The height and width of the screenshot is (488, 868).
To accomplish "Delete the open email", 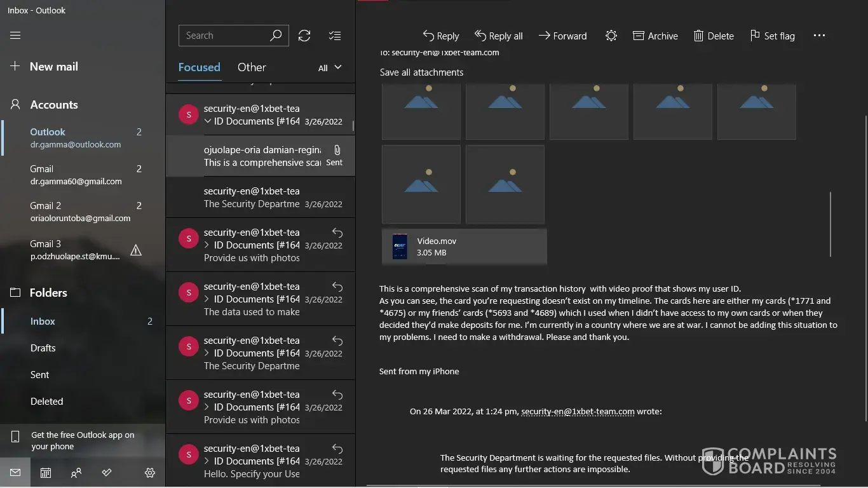I will point(713,36).
